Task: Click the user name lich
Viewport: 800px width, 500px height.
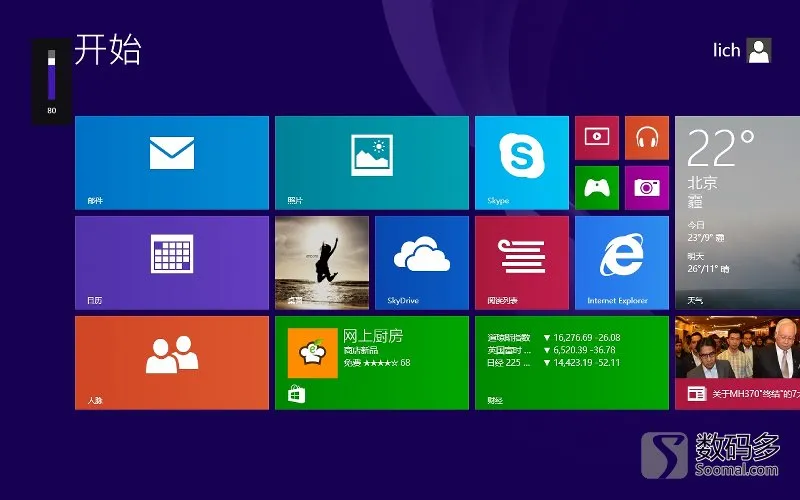Action: (x=727, y=51)
